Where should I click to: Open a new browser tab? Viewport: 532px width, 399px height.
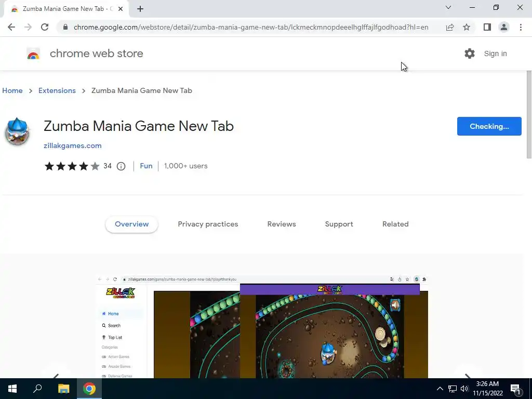pyautogui.click(x=140, y=9)
